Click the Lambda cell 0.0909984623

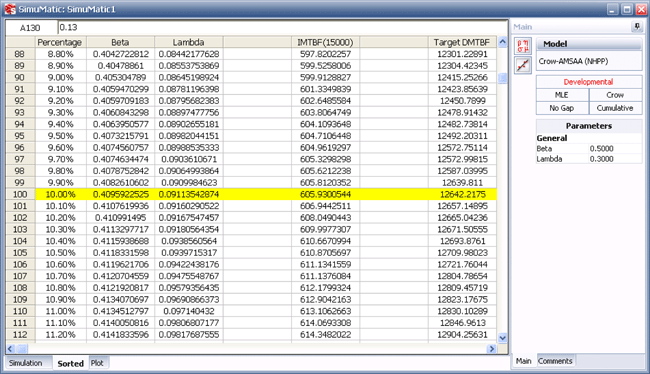tap(189, 182)
